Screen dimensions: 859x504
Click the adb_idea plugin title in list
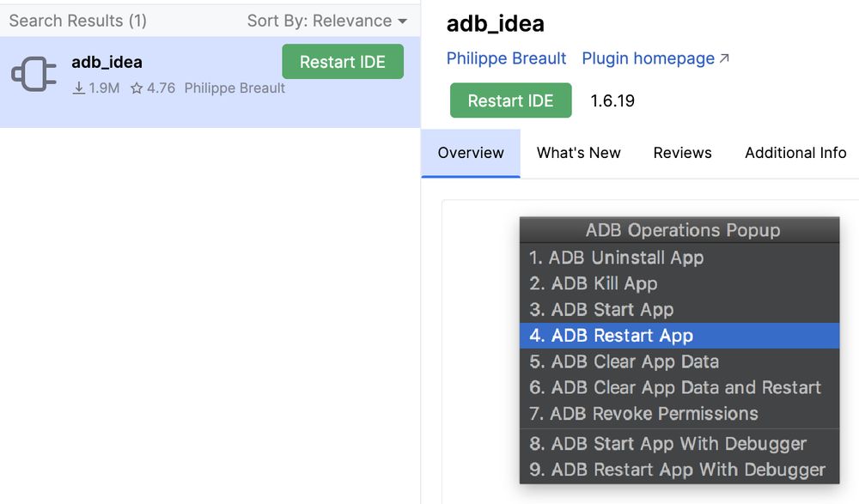click(x=107, y=62)
